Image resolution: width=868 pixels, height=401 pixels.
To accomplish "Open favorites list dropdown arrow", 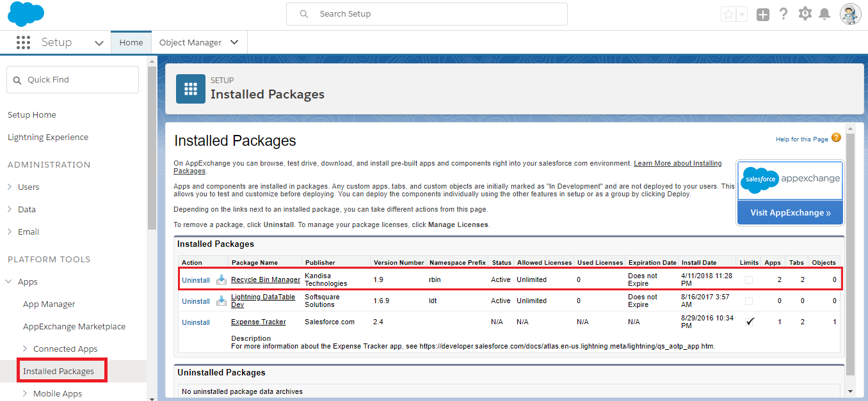I will 741,14.
